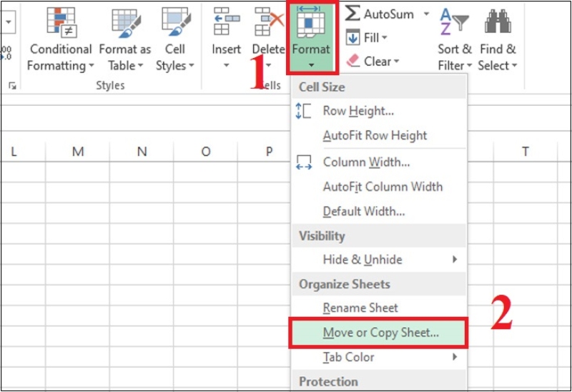Expand the Find & Select dropdown arrow

tap(514, 66)
